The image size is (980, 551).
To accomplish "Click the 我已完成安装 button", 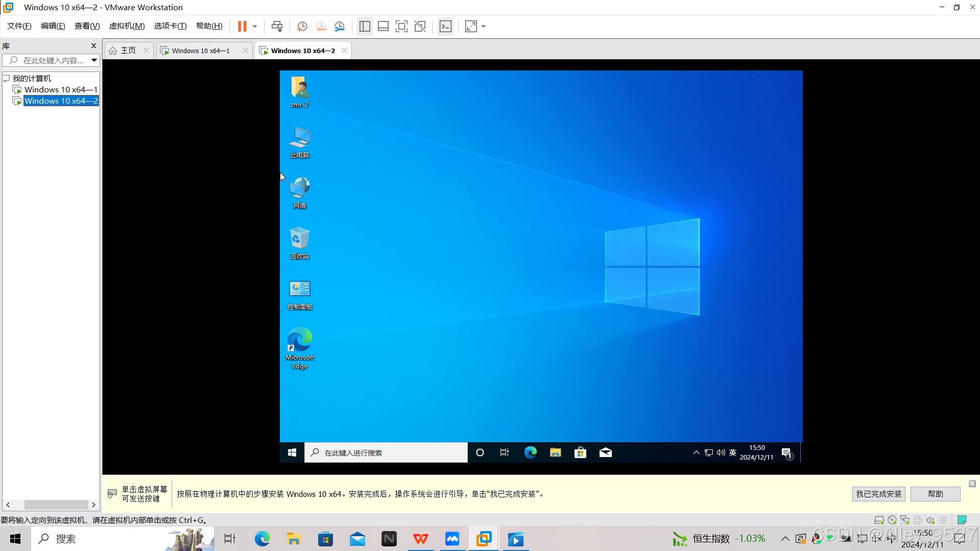I will [878, 494].
